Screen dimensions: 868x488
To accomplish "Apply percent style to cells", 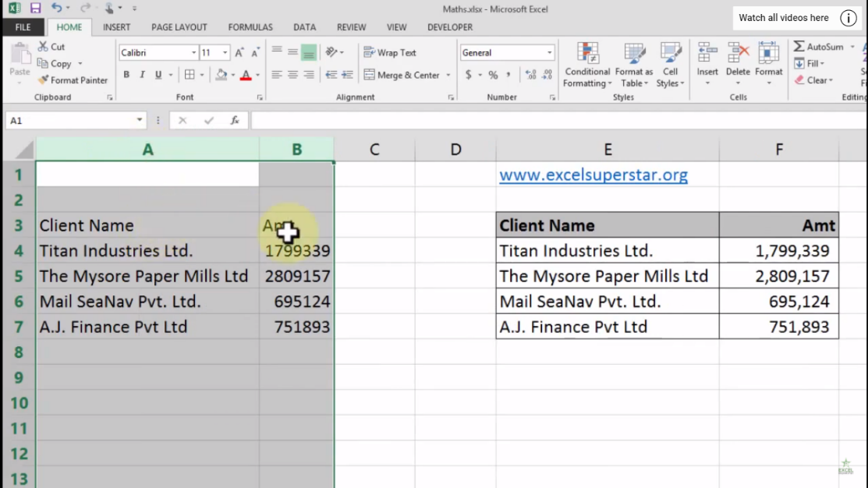I will click(493, 75).
